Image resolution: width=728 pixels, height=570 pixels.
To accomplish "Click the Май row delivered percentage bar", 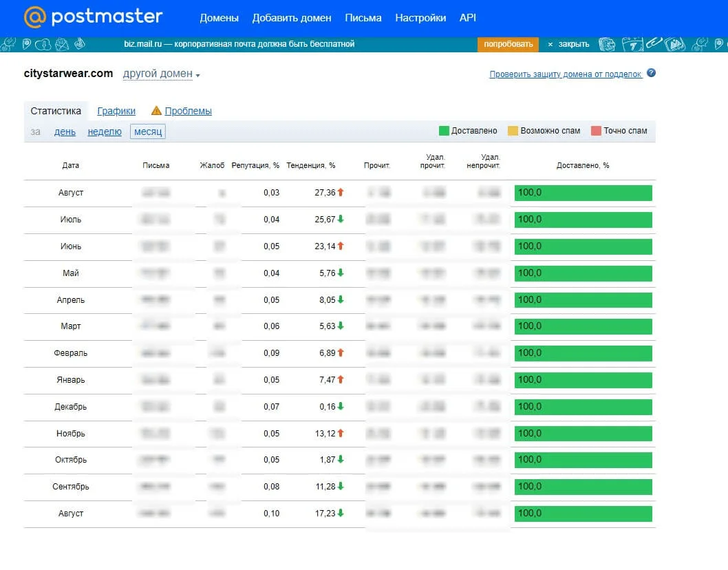I will click(x=583, y=273).
